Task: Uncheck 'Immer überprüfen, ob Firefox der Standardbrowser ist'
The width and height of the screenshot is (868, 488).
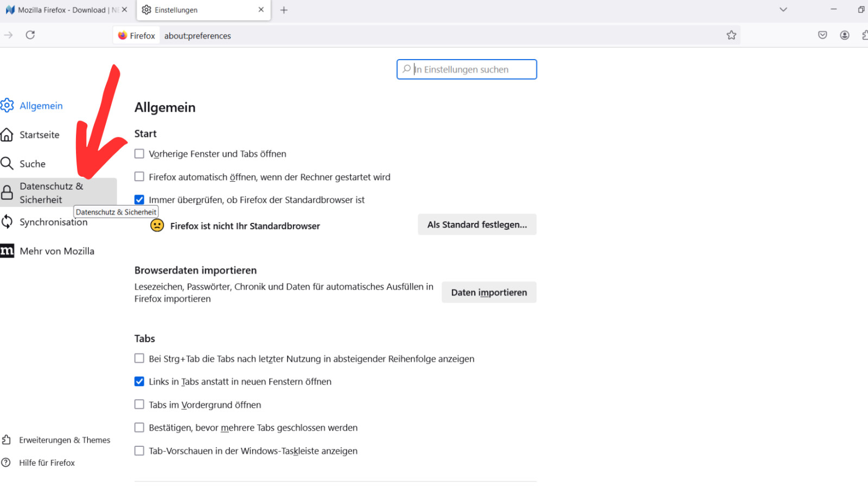Action: (x=139, y=200)
